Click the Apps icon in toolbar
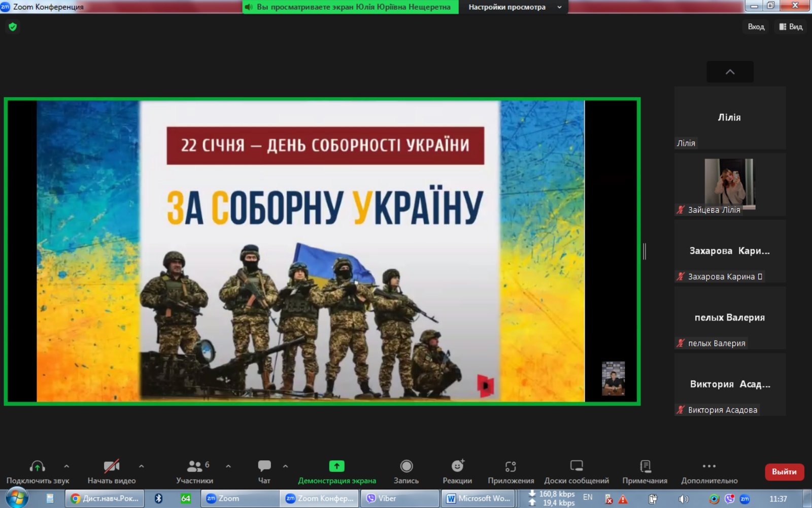Viewport: 812px width, 508px height. 511,466
